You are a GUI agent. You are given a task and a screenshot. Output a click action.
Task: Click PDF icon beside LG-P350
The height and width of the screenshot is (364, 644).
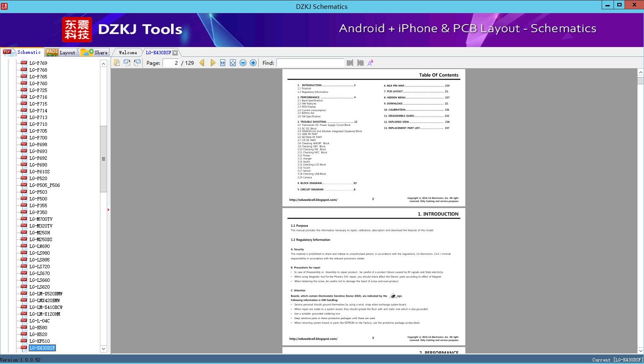pos(24,212)
